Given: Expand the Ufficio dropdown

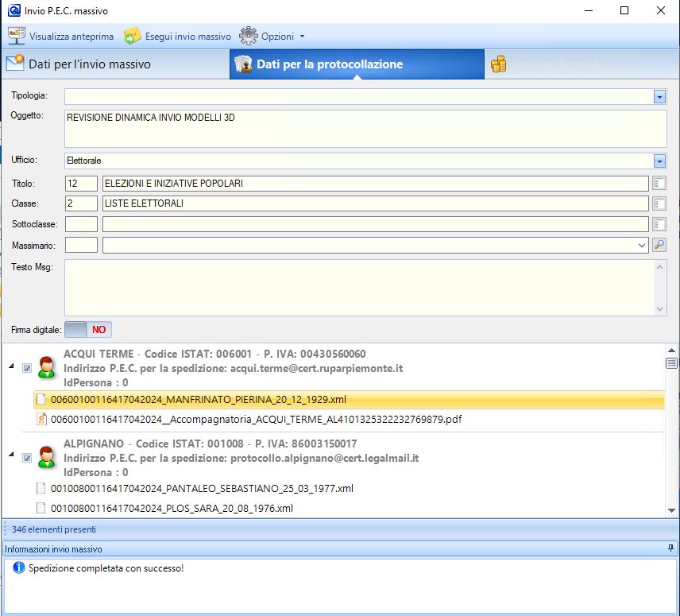Looking at the screenshot, I should point(659,161).
